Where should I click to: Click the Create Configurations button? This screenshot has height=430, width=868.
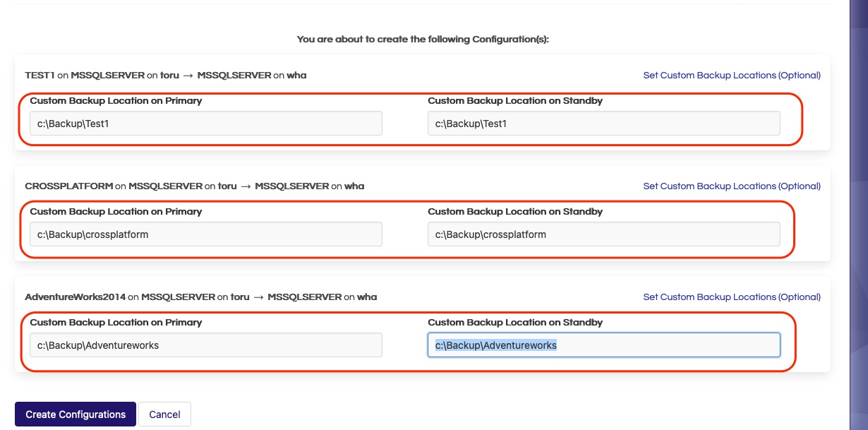tap(75, 414)
